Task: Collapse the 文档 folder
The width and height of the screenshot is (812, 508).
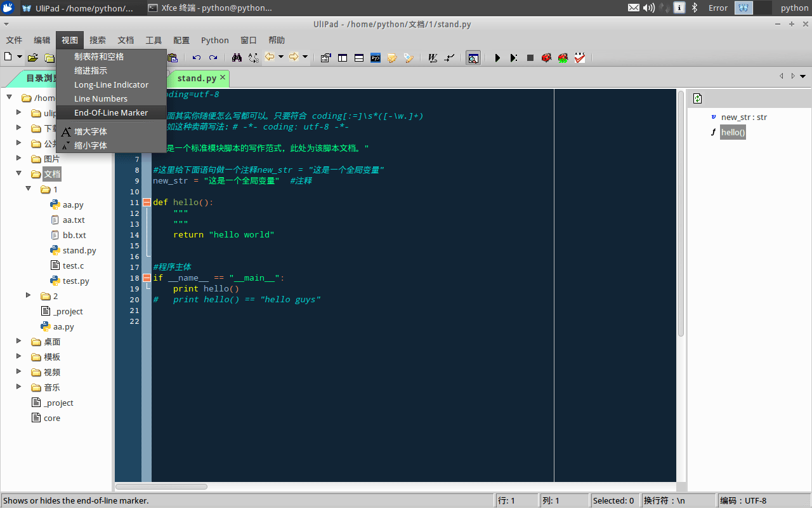Action: [x=19, y=173]
